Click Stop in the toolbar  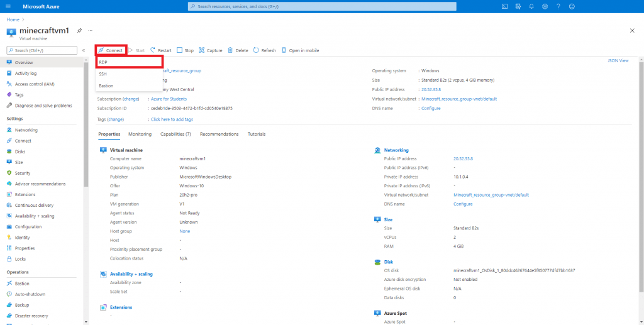tap(186, 50)
